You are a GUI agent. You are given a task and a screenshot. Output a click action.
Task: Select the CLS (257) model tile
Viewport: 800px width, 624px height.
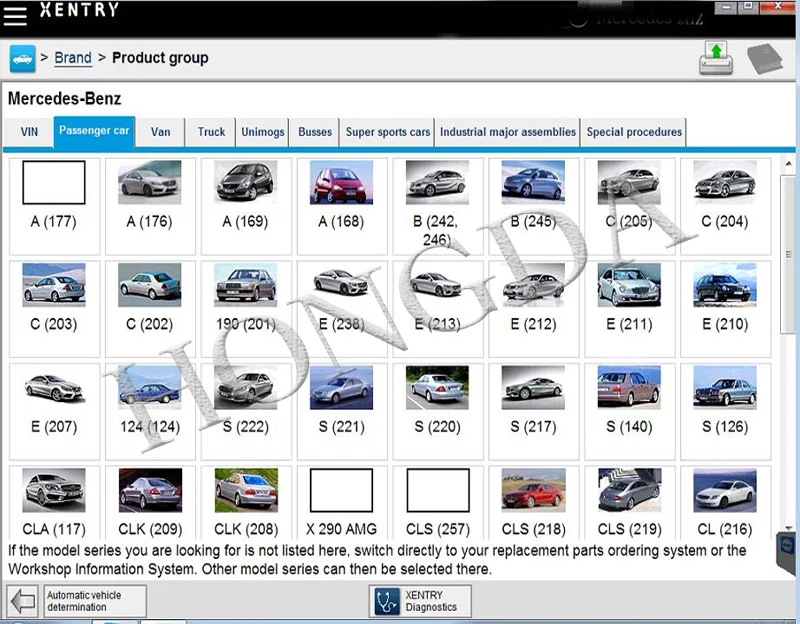point(438,503)
